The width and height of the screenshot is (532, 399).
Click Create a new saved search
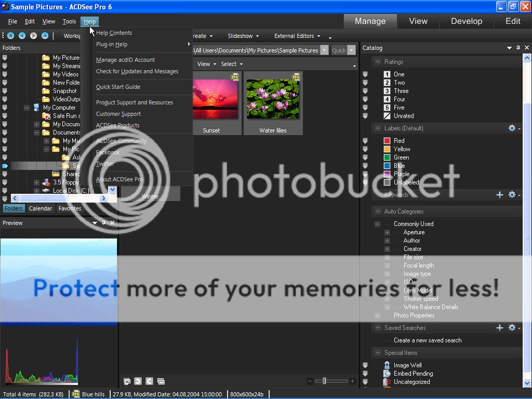[x=428, y=340]
